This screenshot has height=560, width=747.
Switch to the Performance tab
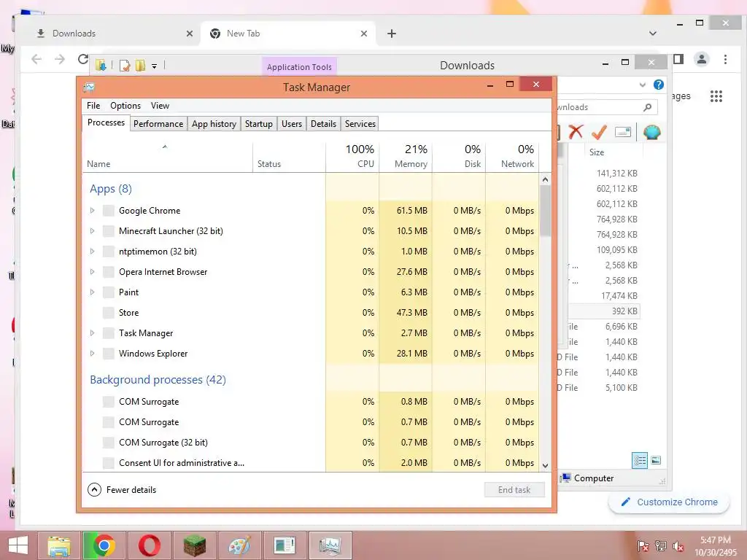coord(158,124)
